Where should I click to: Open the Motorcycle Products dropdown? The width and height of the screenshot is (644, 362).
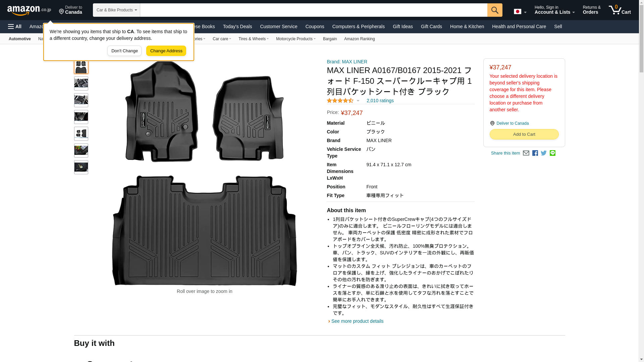[296, 39]
